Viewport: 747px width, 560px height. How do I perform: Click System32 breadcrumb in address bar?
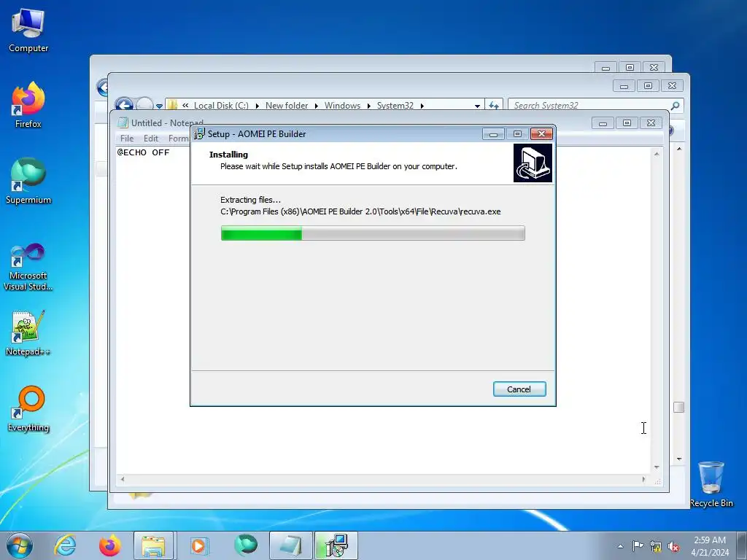(x=395, y=105)
